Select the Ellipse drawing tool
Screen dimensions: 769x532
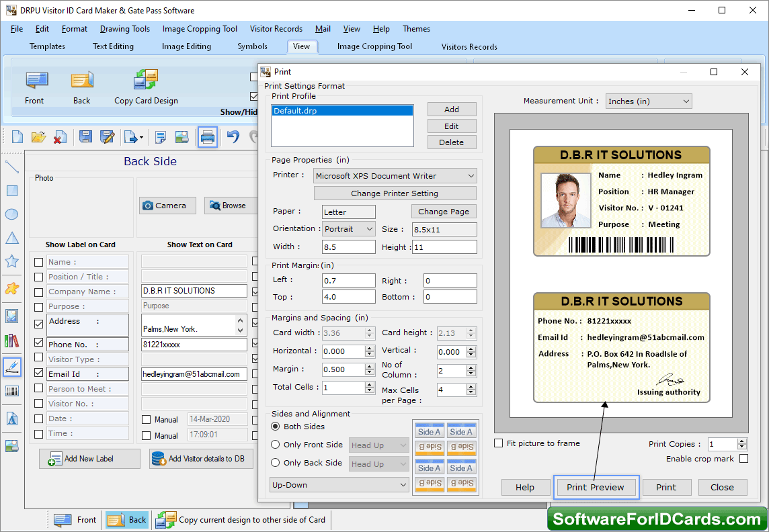tap(12, 214)
